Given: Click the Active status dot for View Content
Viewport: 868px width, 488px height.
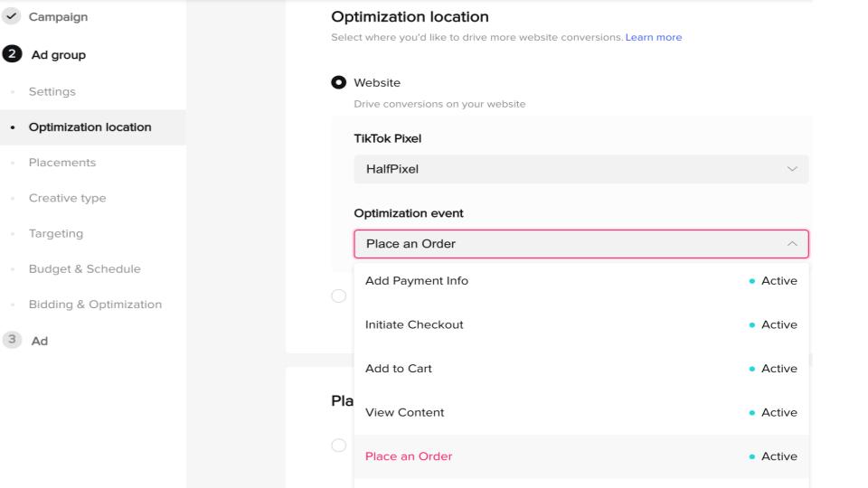Looking at the screenshot, I should pyautogui.click(x=751, y=413).
